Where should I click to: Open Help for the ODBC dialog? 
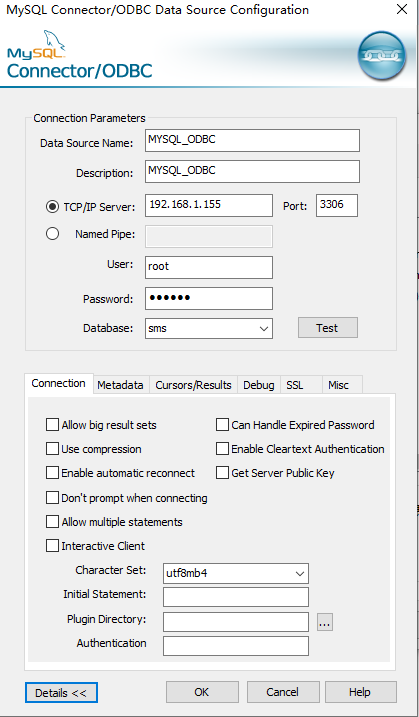click(360, 692)
